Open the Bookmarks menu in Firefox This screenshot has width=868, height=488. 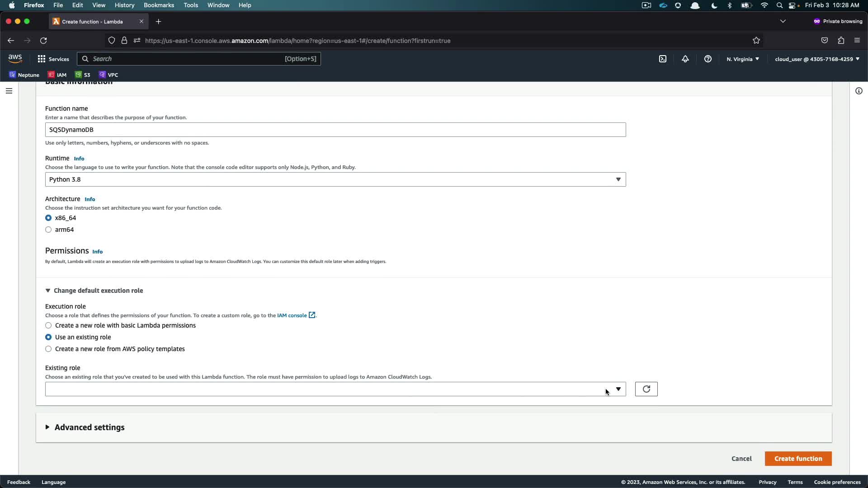point(159,5)
